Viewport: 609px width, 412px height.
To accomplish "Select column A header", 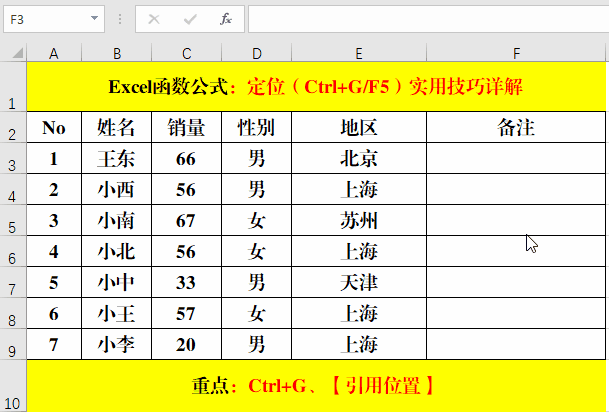I will click(54, 53).
